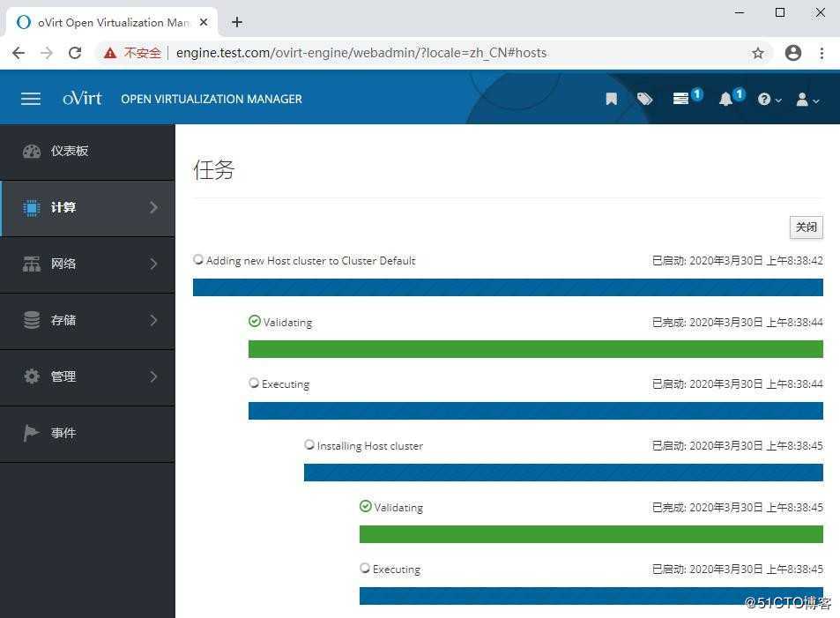This screenshot has height=618, width=840.
Task: Select the oVirt Open Virtualization Manager tab
Action: click(x=112, y=22)
